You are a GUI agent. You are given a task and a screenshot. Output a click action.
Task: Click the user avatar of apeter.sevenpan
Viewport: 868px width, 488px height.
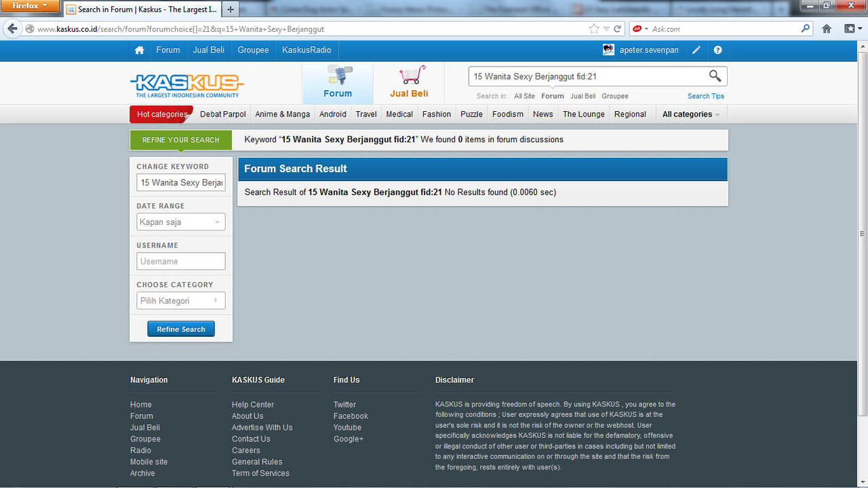click(x=608, y=49)
